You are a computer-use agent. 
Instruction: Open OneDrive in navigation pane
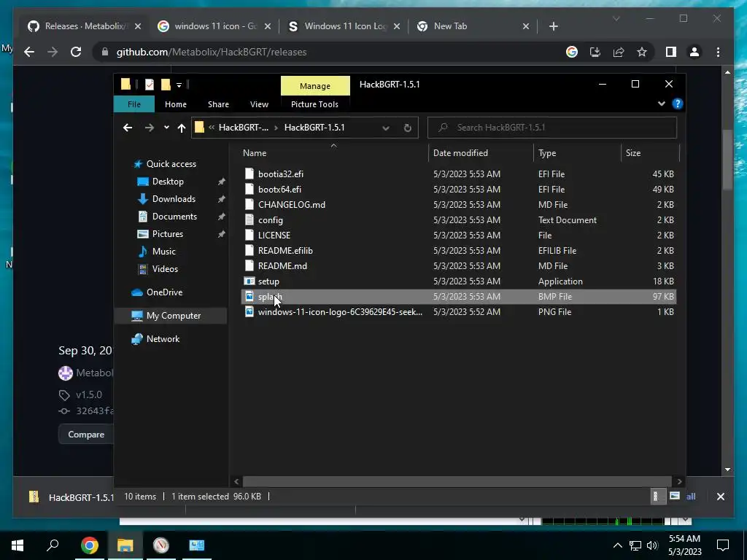(x=164, y=292)
